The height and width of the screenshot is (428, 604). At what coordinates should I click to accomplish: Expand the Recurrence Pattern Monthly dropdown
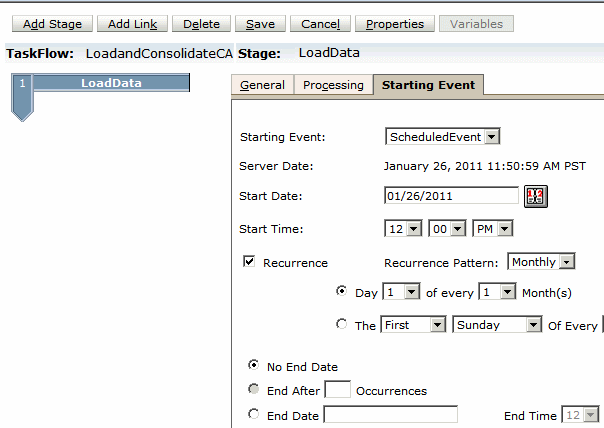(541, 262)
